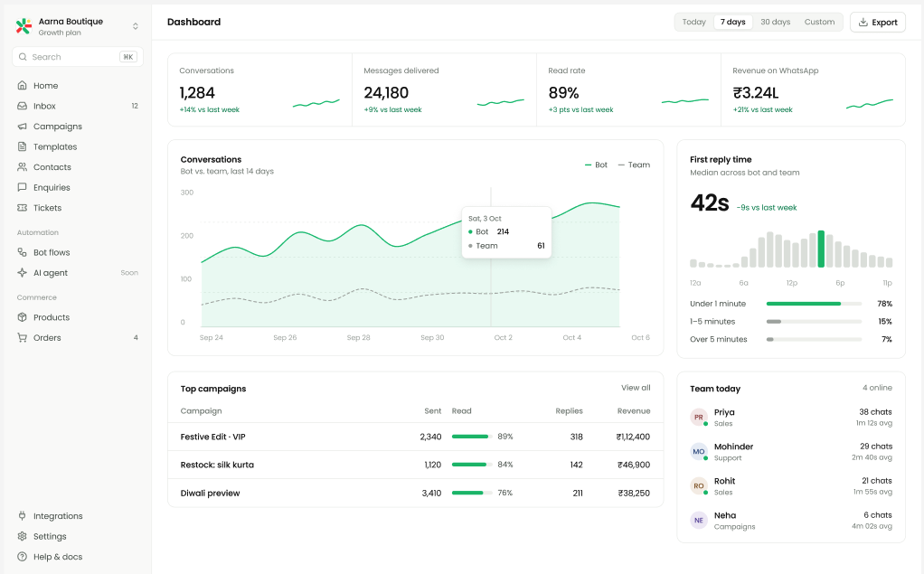Open Templates in the sidebar

77,146
